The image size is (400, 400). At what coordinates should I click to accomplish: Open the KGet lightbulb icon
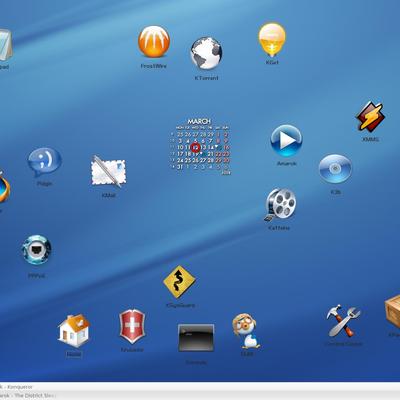[x=272, y=39]
